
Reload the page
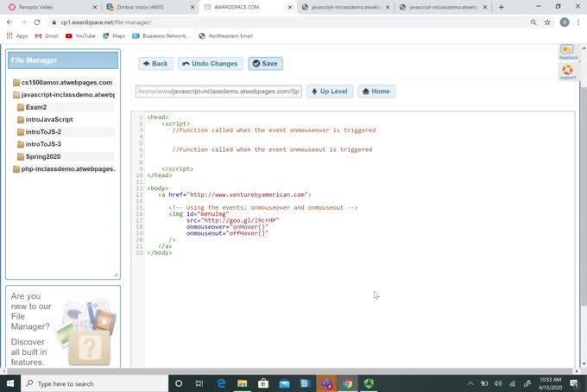(36, 22)
